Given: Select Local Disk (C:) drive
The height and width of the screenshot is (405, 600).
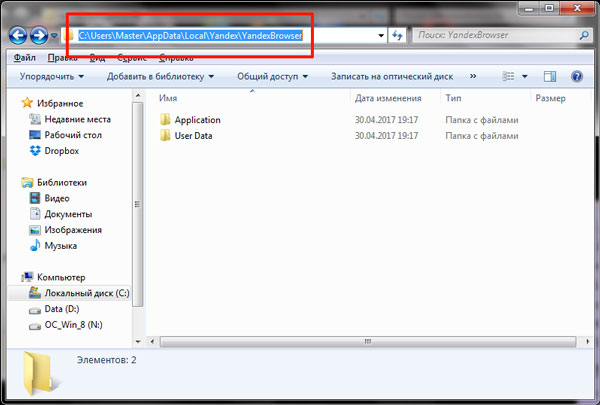Looking at the screenshot, I should (x=86, y=294).
